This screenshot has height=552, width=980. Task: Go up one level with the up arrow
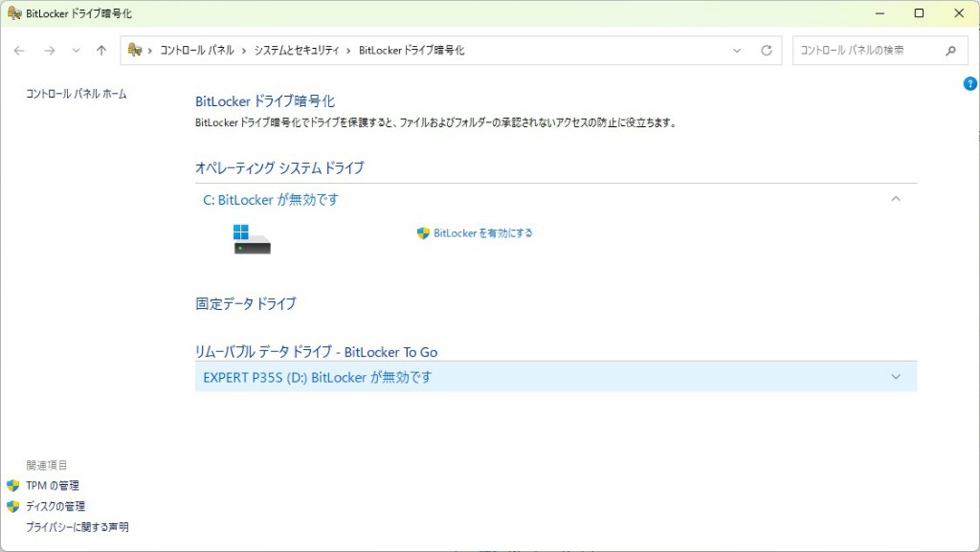tap(101, 51)
